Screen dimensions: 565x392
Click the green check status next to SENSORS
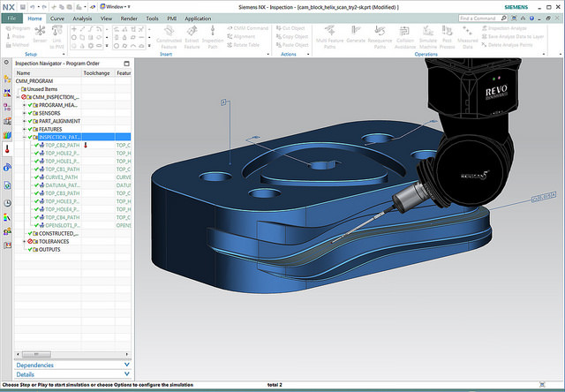pos(30,113)
